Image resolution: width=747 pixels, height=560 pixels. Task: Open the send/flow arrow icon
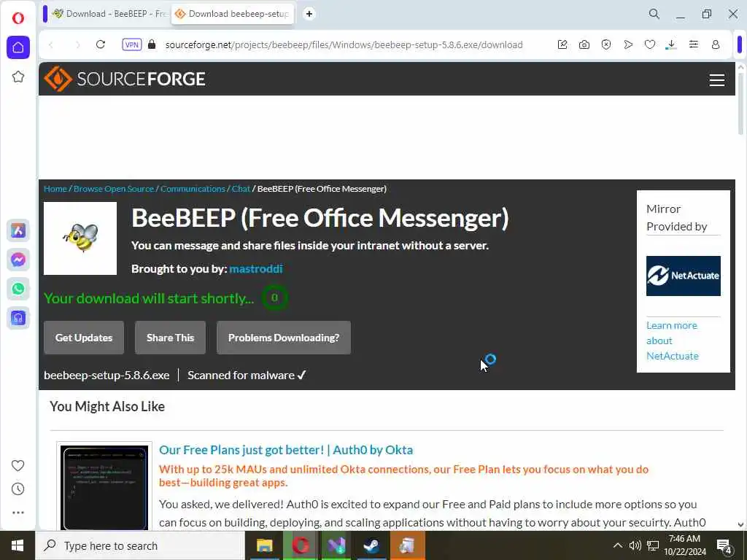click(628, 44)
